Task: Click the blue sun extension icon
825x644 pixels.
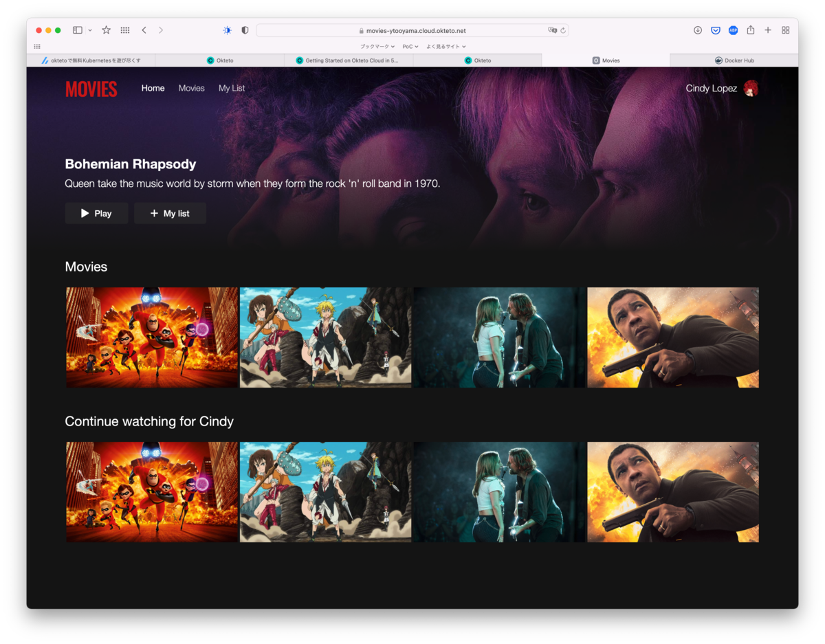Action: pyautogui.click(x=228, y=30)
